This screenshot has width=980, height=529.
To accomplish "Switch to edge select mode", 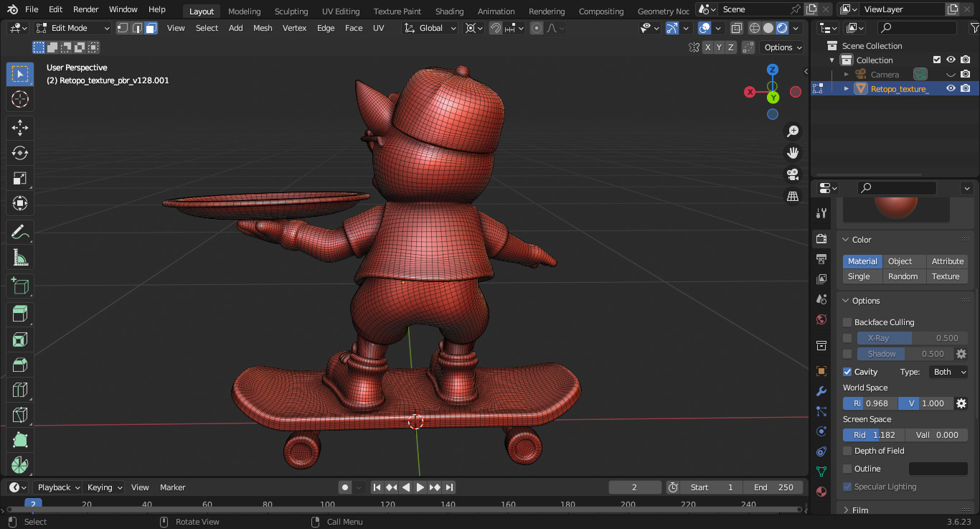I will coord(137,28).
